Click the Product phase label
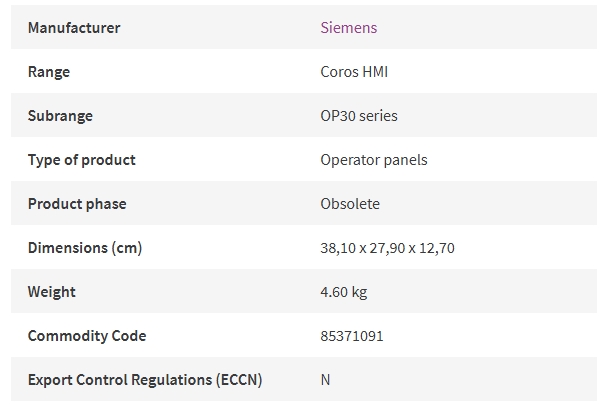The image size is (607, 407). [x=77, y=204]
